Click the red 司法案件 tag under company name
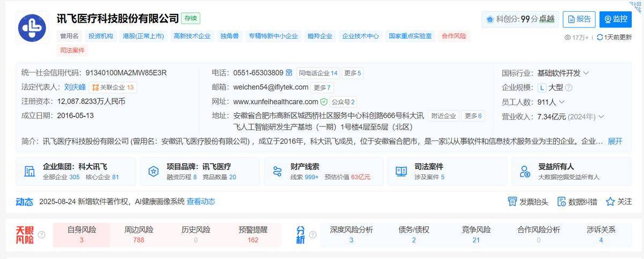This screenshot has width=644, height=259. pos(73,51)
